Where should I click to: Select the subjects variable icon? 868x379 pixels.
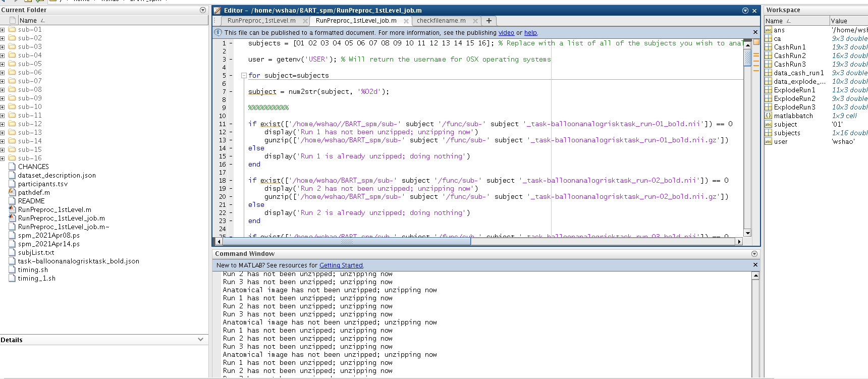pos(769,133)
